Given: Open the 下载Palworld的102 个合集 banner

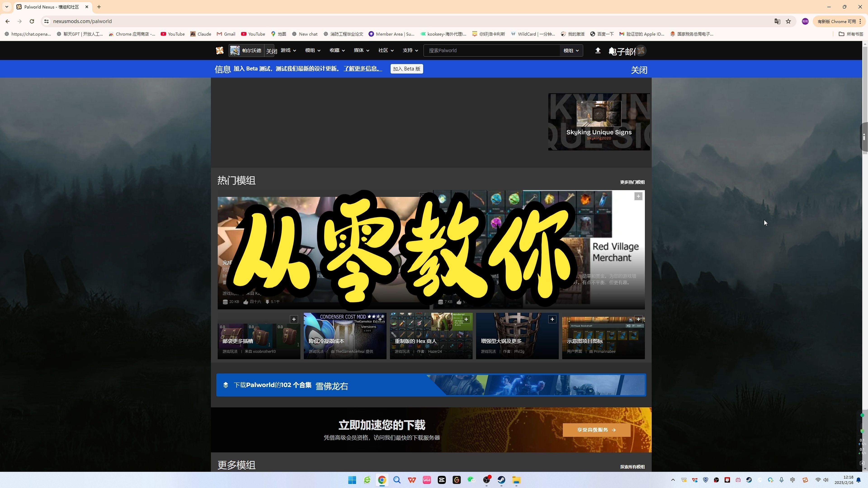Looking at the screenshot, I should coord(431,385).
